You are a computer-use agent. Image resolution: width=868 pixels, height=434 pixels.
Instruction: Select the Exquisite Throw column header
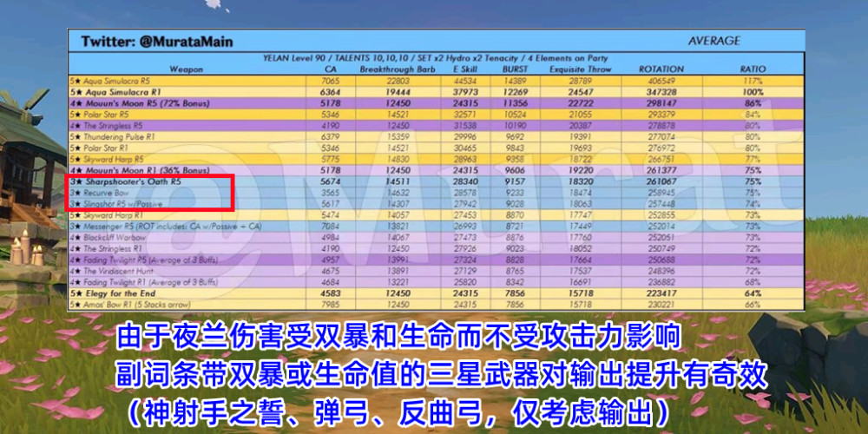pyautogui.click(x=579, y=69)
